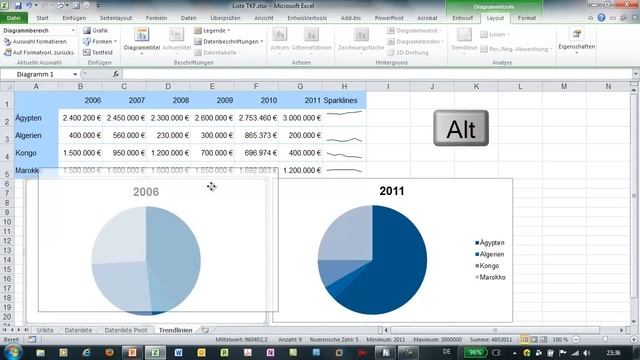The height and width of the screenshot is (360, 640).
Task: Select the 2011 pie chart title
Action: click(392, 191)
